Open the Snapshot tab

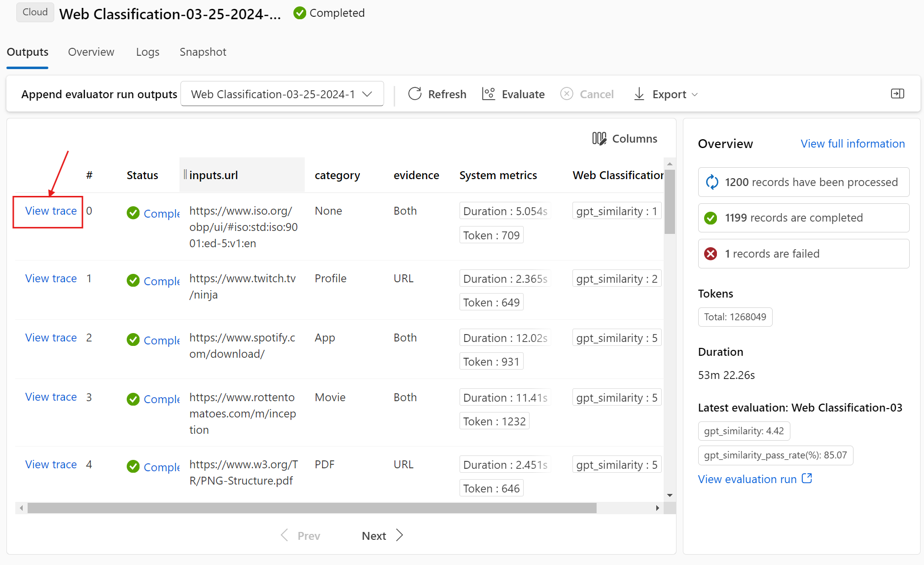click(203, 52)
